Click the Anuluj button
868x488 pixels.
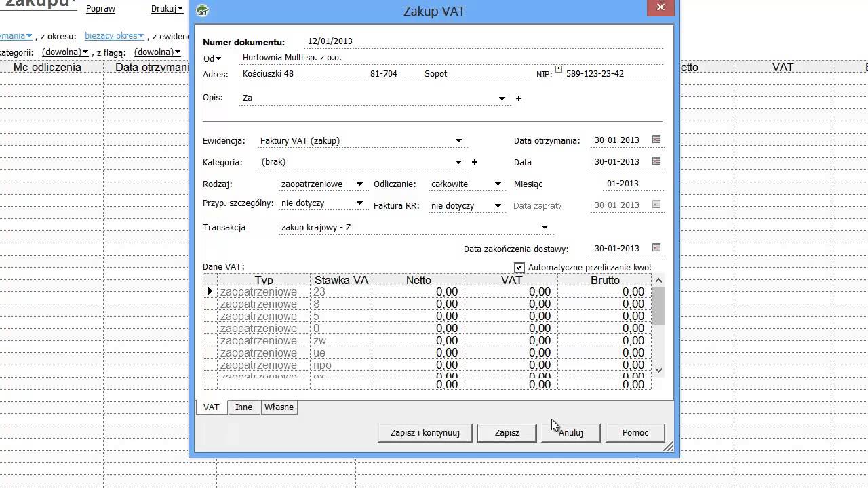pyautogui.click(x=571, y=432)
